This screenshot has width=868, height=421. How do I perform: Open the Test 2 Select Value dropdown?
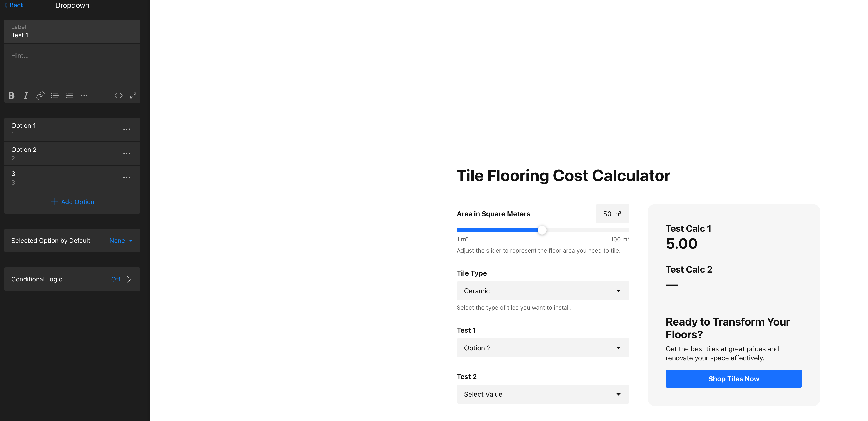click(543, 394)
